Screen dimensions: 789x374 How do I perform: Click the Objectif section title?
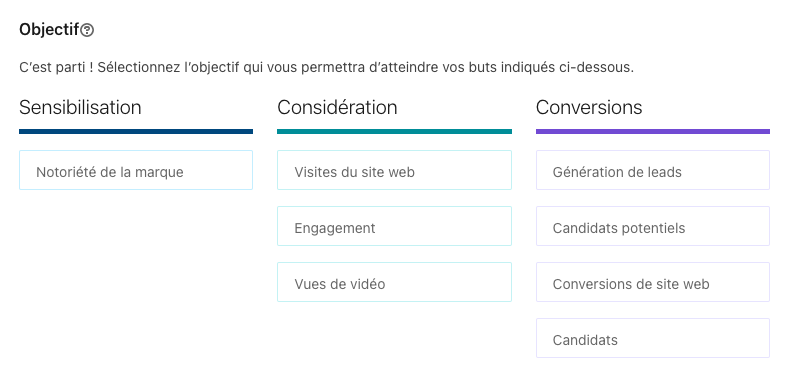[49, 30]
